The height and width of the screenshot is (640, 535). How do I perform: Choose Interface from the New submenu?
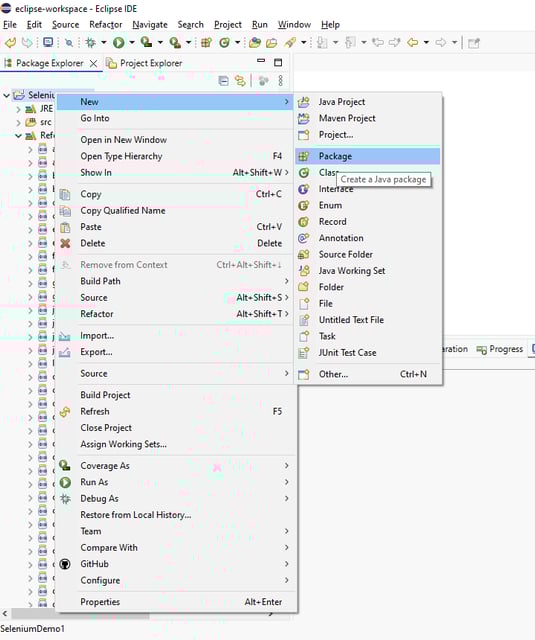point(367,189)
